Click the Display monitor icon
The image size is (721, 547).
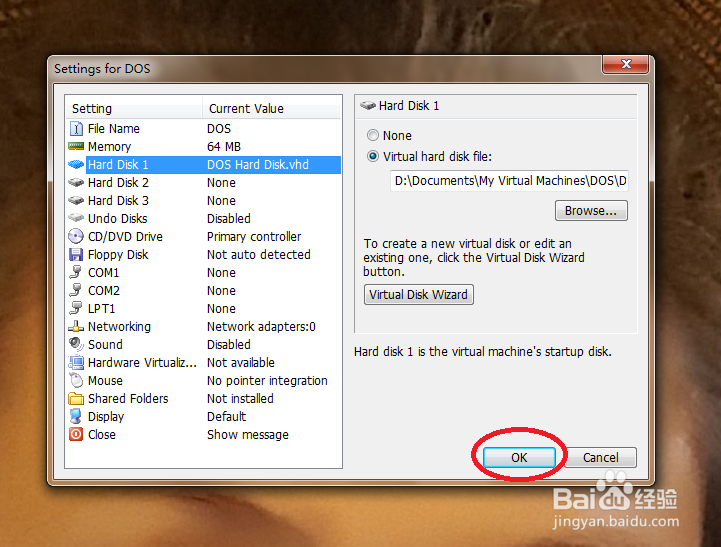[76, 416]
